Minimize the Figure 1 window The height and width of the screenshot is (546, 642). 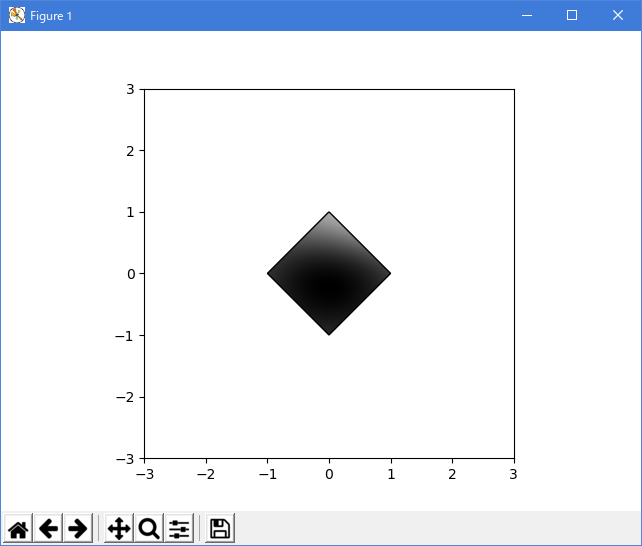click(x=527, y=16)
